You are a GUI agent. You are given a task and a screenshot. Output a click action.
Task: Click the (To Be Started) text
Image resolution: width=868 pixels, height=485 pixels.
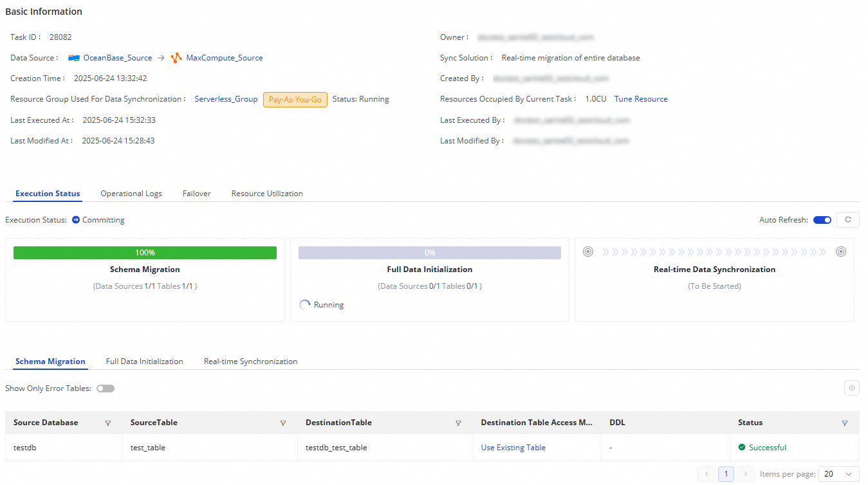click(x=714, y=286)
